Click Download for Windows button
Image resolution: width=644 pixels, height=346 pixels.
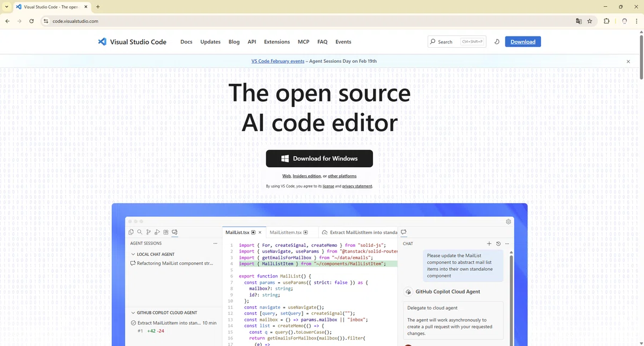pos(319,158)
